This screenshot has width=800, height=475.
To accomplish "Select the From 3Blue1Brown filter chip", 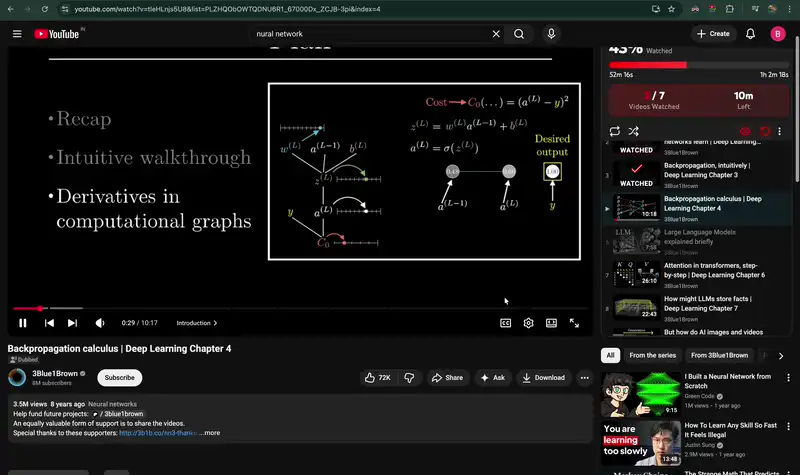I will [x=719, y=355].
